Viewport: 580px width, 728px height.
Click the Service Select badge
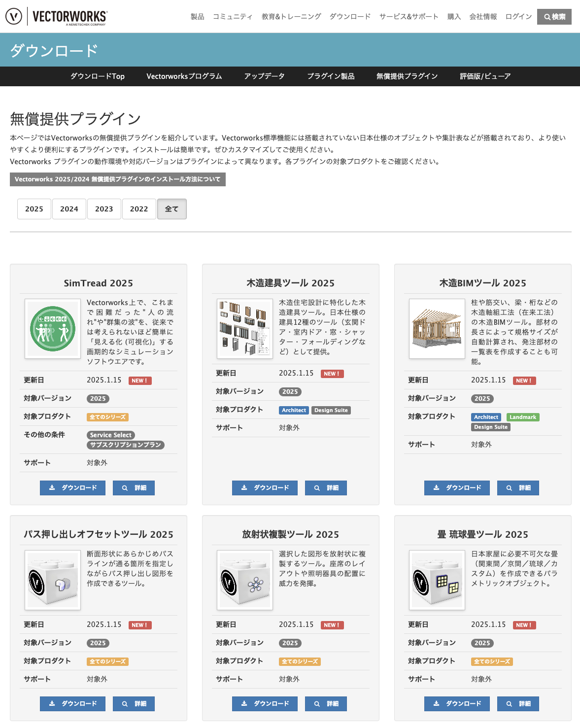(x=111, y=435)
